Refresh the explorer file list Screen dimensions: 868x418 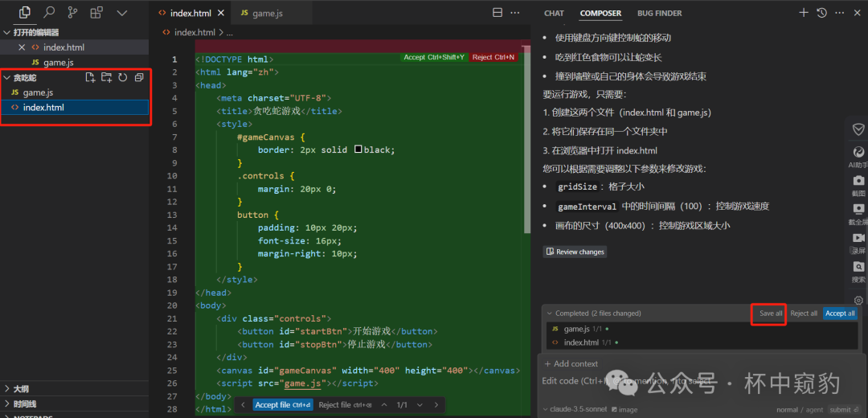click(122, 78)
